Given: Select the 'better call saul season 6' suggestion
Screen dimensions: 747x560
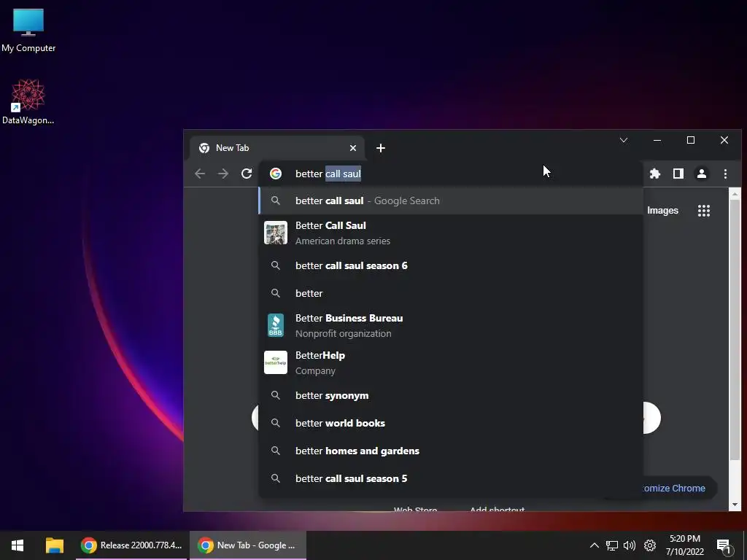Looking at the screenshot, I should point(451,265).
